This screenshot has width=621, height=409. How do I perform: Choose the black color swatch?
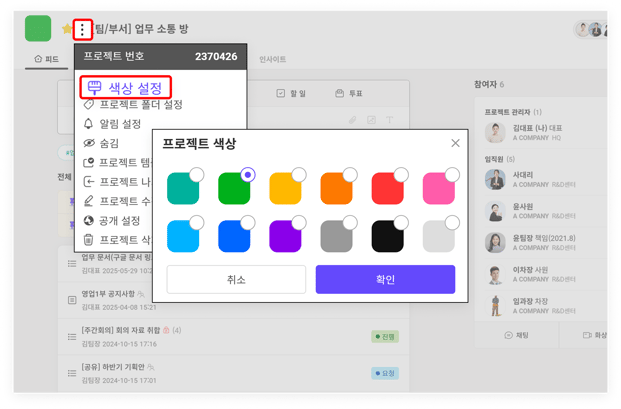(x=387, y=236)
